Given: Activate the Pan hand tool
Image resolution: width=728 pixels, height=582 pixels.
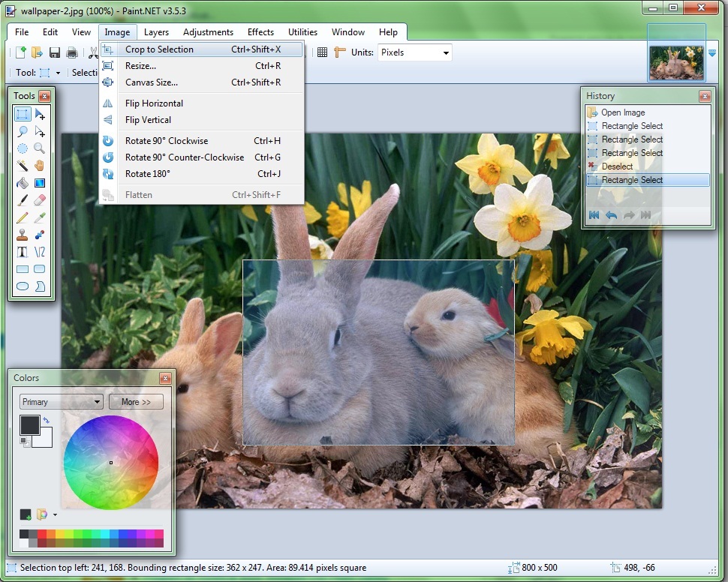Looking at the screenshot, I should pyautogui.click(x=40, y=165).
